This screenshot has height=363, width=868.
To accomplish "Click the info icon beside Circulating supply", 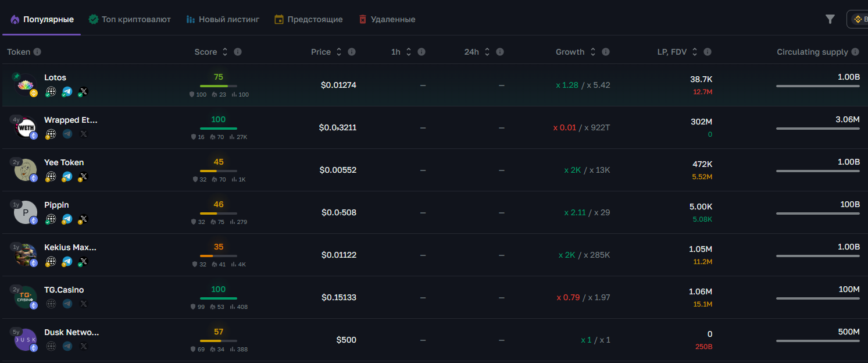I will [855, 52].
